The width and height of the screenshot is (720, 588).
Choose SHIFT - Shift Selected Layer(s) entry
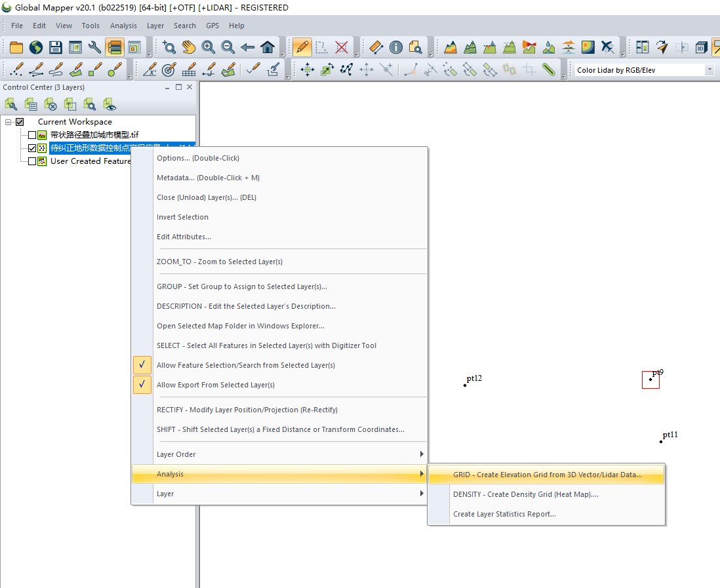[279, 429]
